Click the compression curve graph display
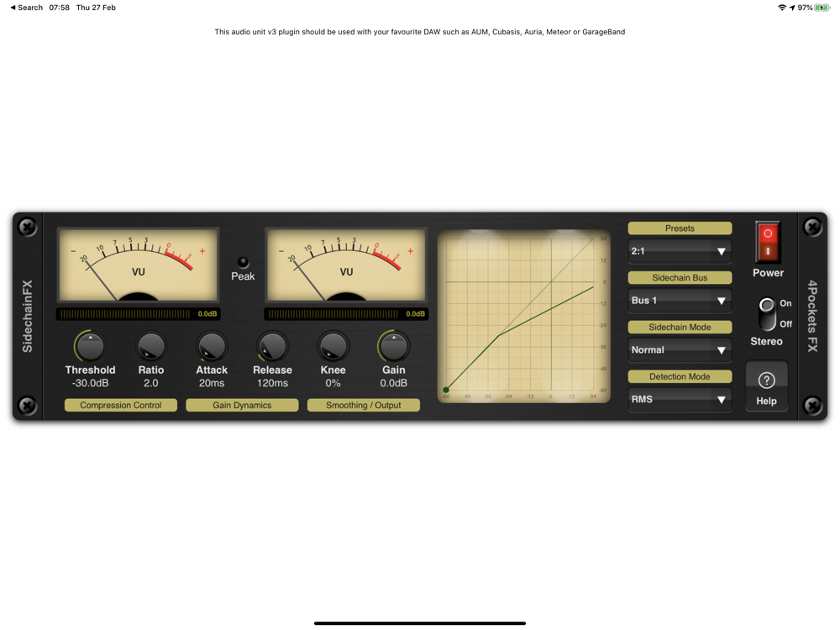The image size is (840, 630). [524, 316]
